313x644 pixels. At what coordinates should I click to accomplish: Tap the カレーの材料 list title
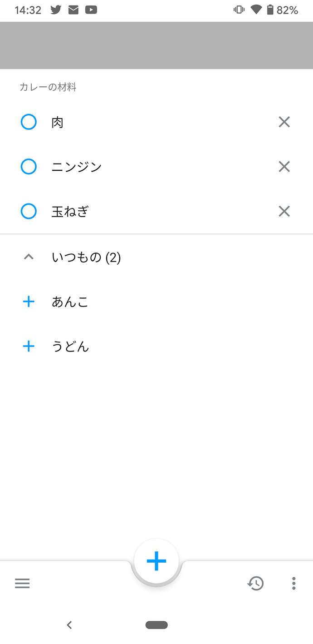tap(48, 87)
